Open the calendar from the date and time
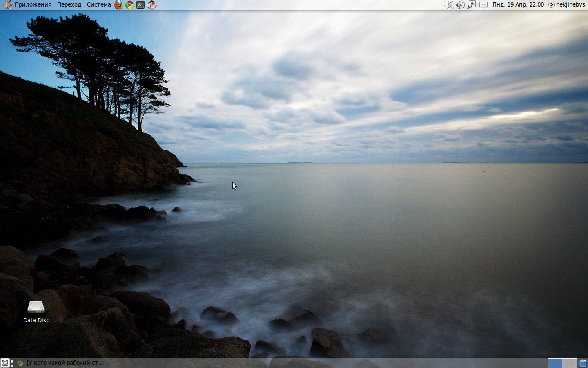The image size is (588, 368). pyautogui.click(x=518, y=5)
